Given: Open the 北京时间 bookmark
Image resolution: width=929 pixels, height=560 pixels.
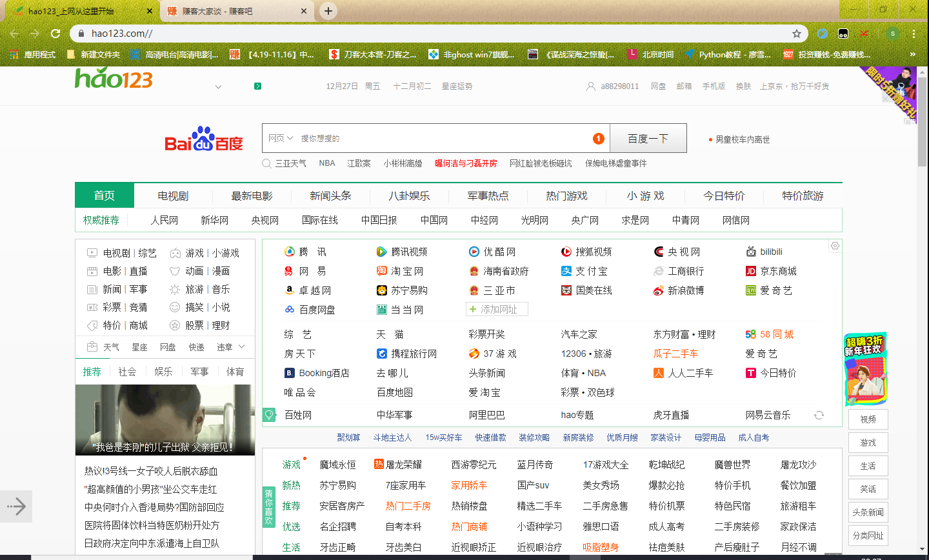Looking at the screenshot, I should (x=651, y=55).
